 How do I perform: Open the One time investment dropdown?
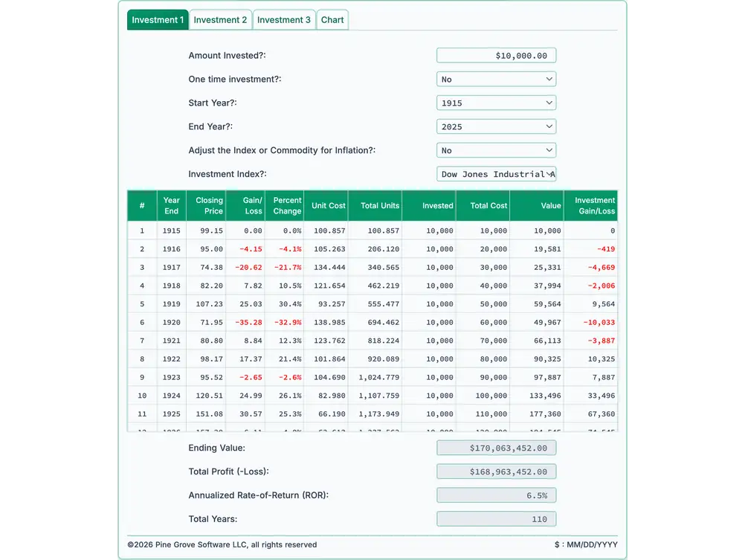(496, 80)
